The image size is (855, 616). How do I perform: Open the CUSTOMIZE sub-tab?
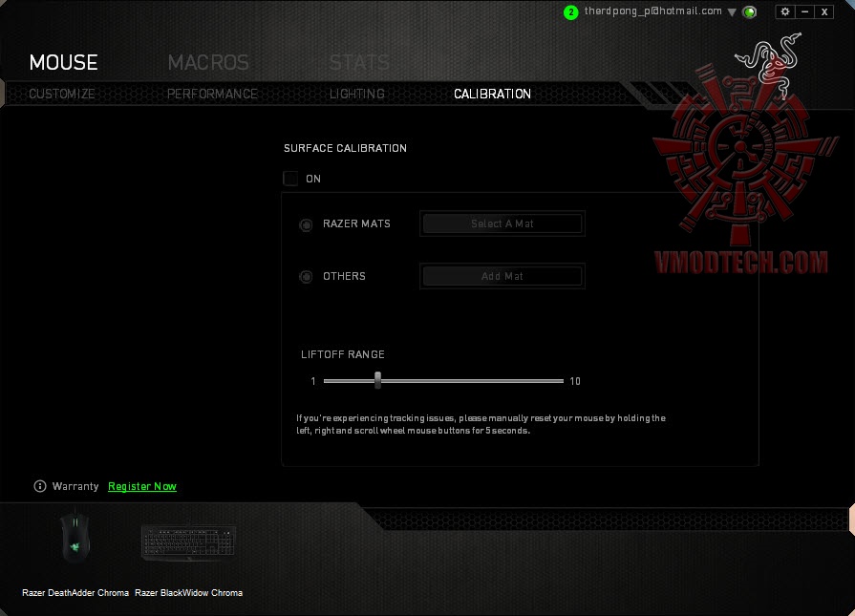coord(62,94)
